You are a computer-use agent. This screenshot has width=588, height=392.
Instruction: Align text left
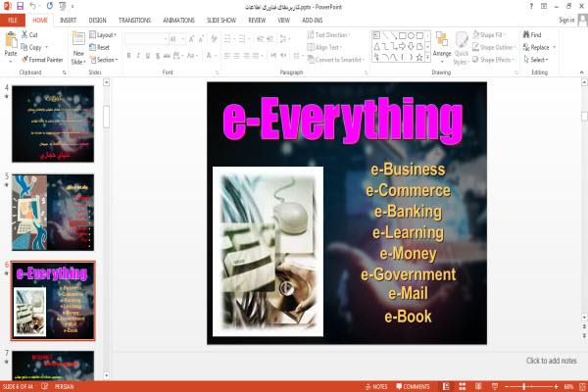click(227, 56)
